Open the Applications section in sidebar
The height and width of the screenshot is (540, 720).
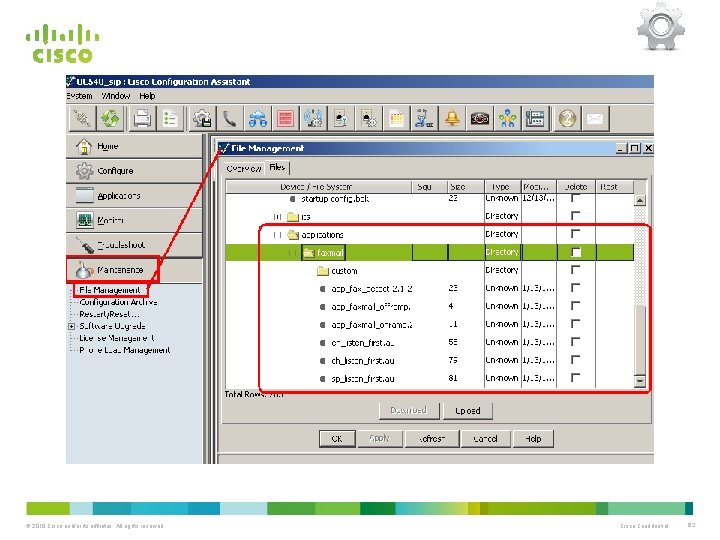tap(134, 196)
